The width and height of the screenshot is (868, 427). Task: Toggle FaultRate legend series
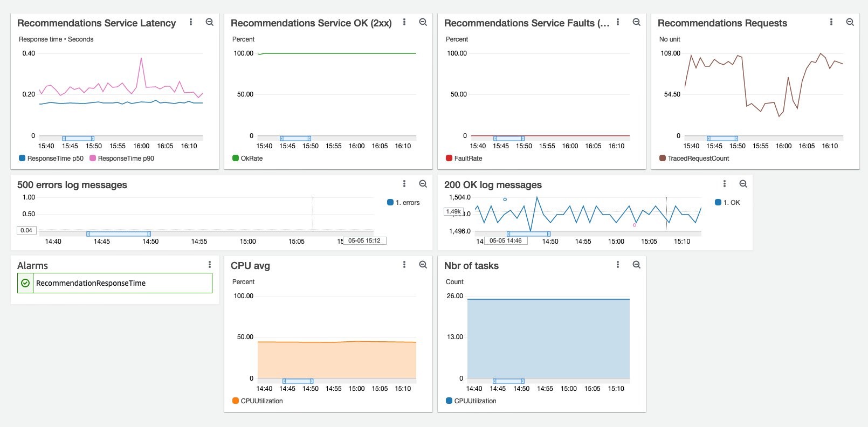[464, 159]
